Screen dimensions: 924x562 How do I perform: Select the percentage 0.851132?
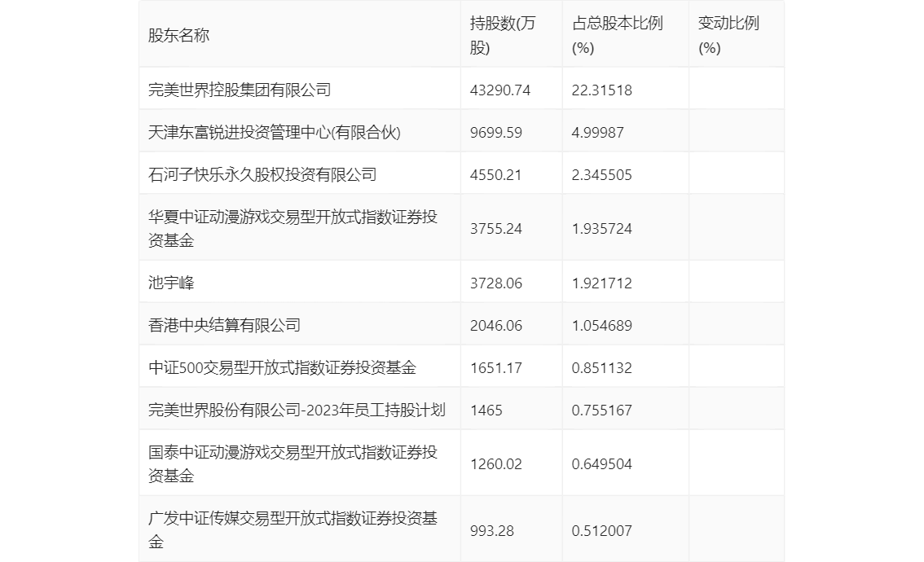point(601,368)
